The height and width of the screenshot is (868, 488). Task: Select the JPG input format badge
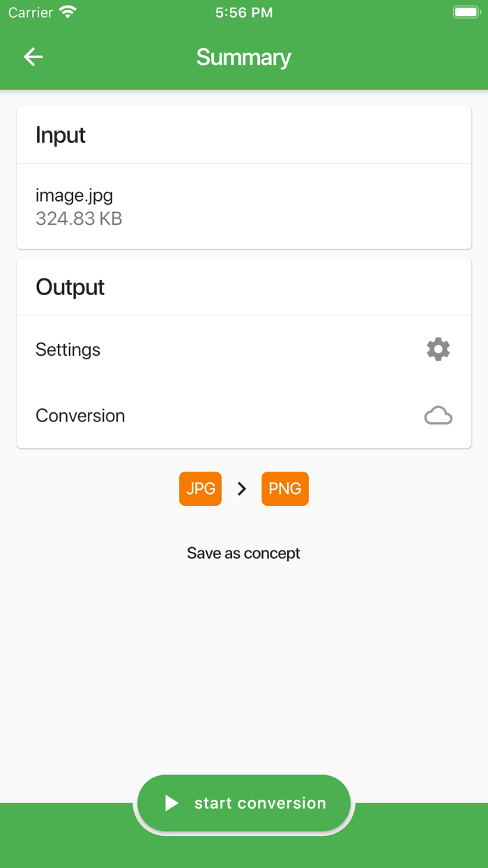click(x=200, y=488)
